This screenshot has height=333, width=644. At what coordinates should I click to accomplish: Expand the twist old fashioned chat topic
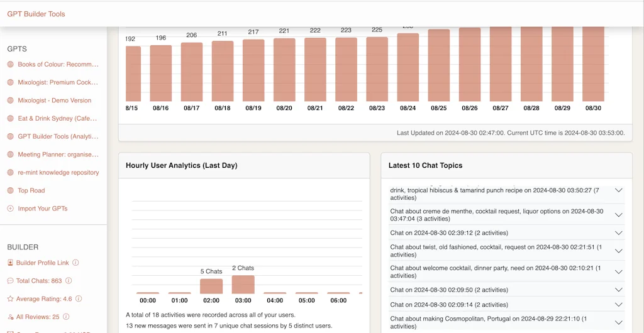coord(618,251)
